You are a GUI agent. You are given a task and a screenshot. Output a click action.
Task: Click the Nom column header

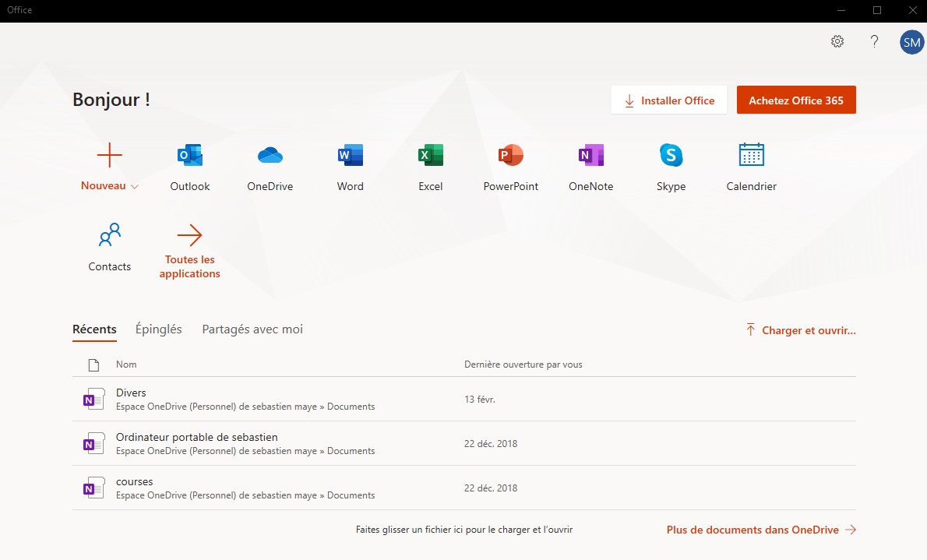pos(126,365)
